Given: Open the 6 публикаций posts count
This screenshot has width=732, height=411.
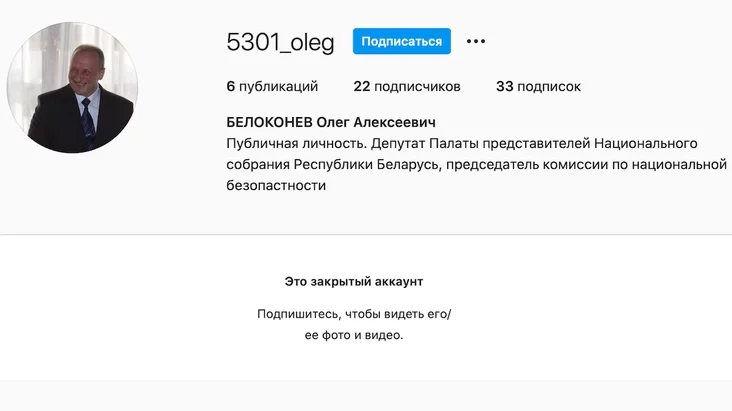Looking at the screenshot, I should point(272,86).
